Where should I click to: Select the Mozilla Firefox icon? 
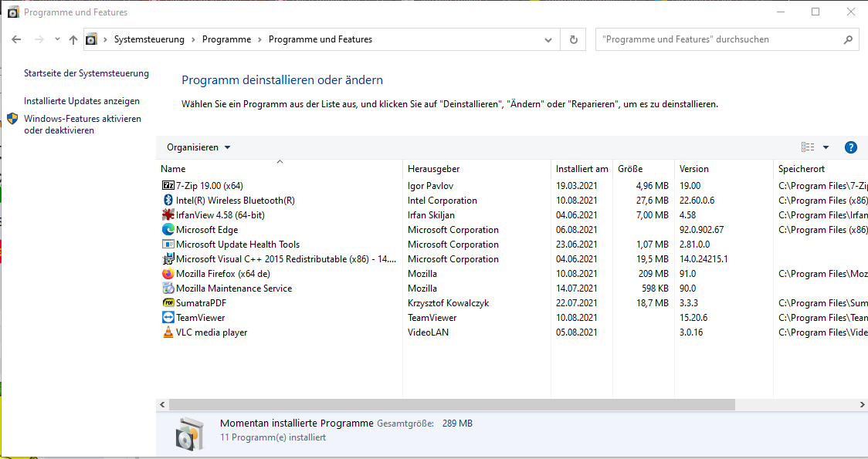tap(168, 274)
